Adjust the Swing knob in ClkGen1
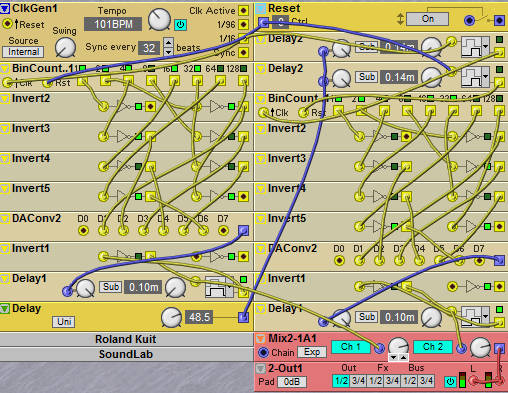Image resolution: width=508 pixels, height=393 pixels. point(65,47)
